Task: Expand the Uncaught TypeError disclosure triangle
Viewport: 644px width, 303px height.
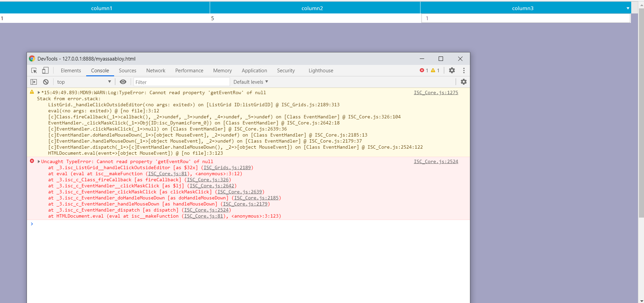Action: tap(39, 162)
